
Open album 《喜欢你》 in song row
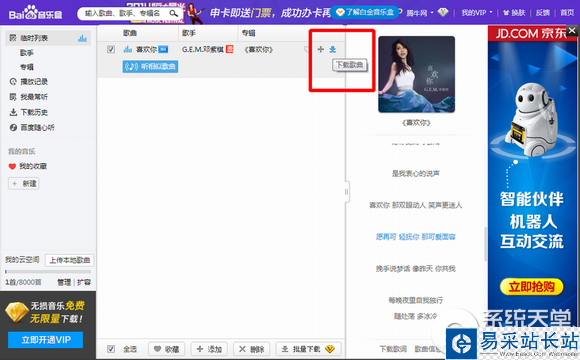click(259, 49)
